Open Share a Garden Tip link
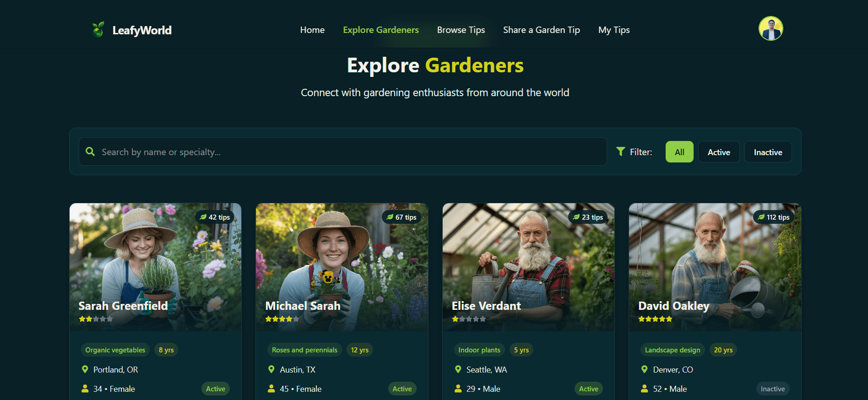This screenshot has width=868, height=400. (x=541, y=30)
